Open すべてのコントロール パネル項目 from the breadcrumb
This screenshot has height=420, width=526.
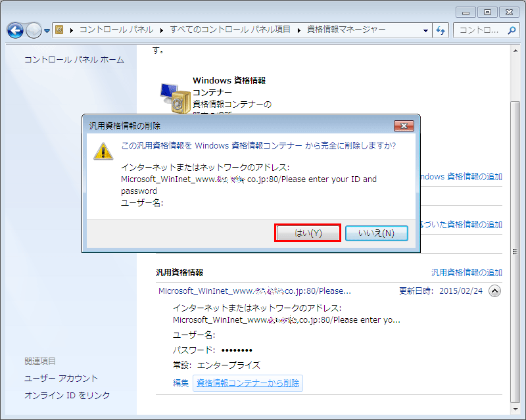tap(231, 30)
